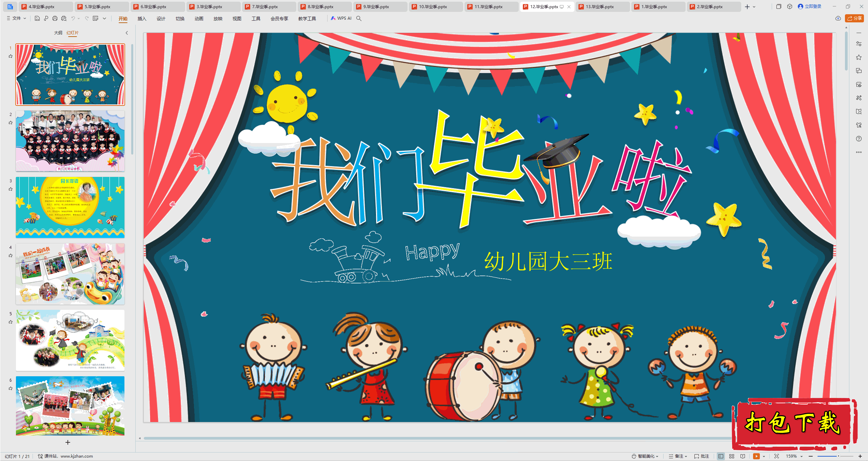Open the undo history dropdown arrow
This screenshot has width=868, height=461.
click(x=79, y=18)
